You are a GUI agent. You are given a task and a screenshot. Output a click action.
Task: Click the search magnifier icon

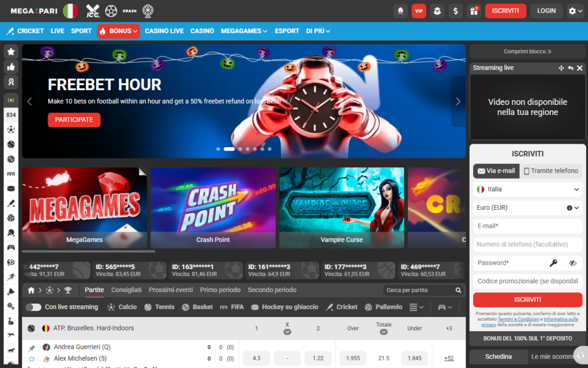[x=458, y=290]
